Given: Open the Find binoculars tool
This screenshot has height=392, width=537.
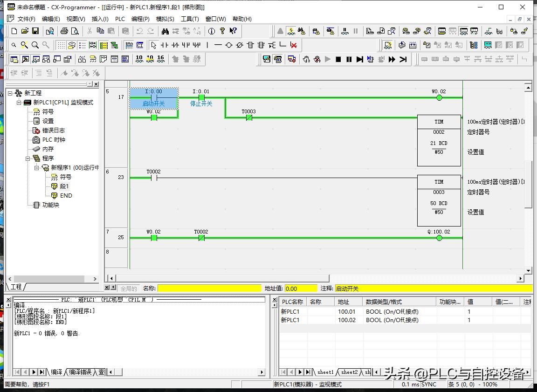Looking at the screenshot, I should tap(165, 31).
